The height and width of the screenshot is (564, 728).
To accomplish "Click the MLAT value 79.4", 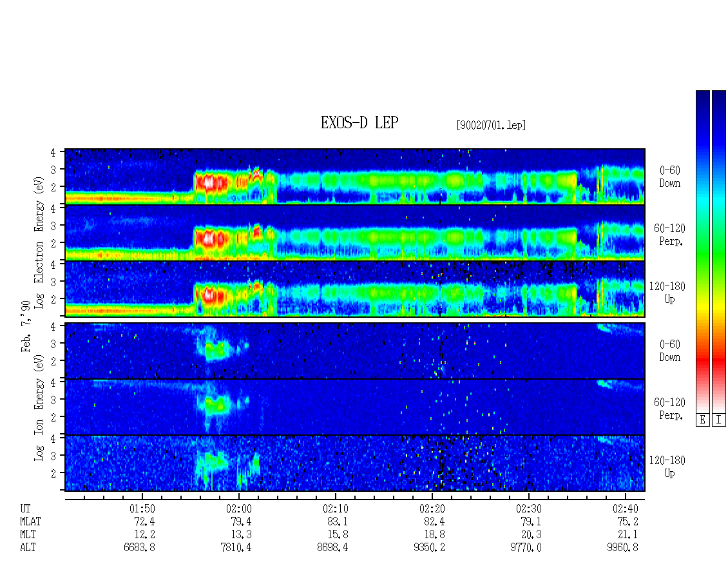I will (x=241, y=521).
